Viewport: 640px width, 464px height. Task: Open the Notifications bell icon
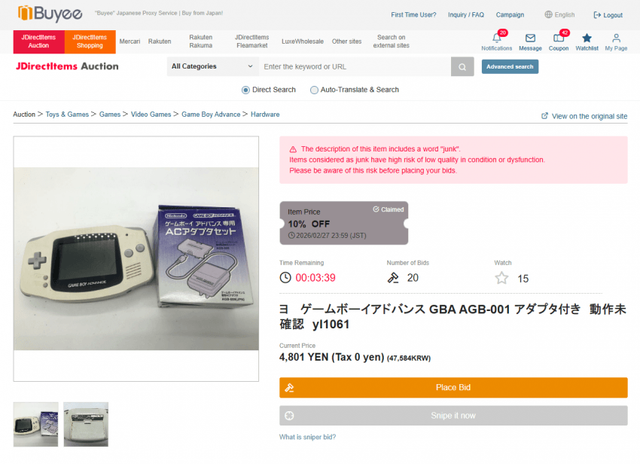point(496,38)
